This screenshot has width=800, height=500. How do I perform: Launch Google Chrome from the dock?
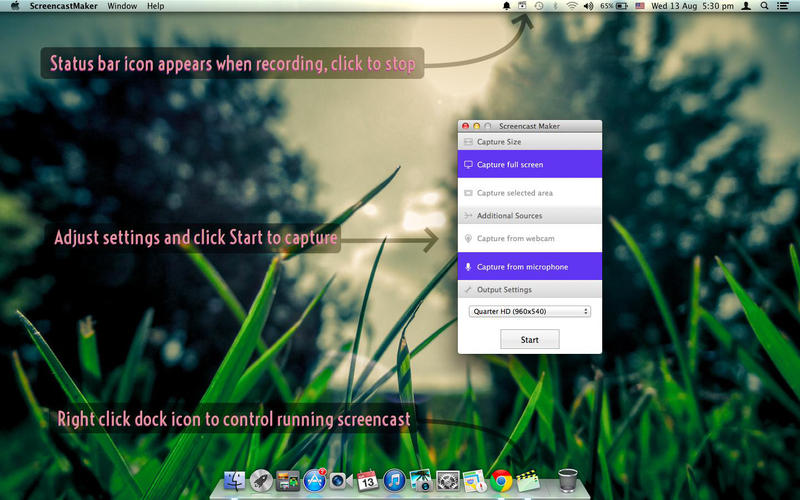pos(501,480)
